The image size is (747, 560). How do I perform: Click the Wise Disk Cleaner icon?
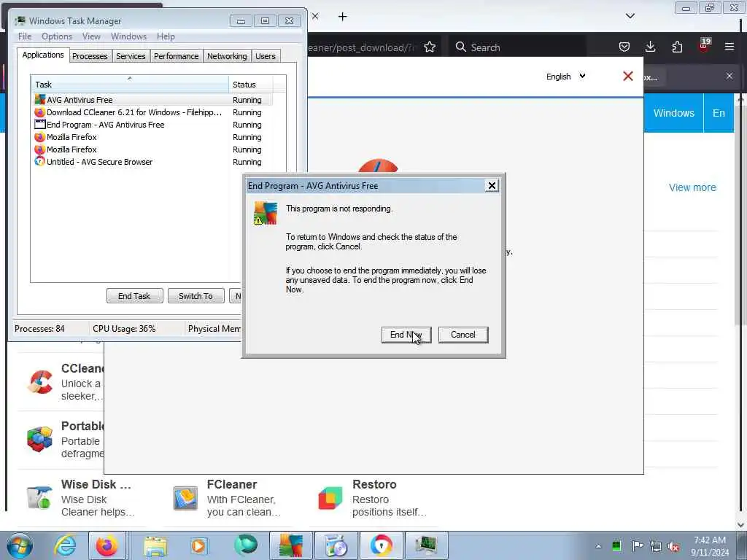coord(39,497)
